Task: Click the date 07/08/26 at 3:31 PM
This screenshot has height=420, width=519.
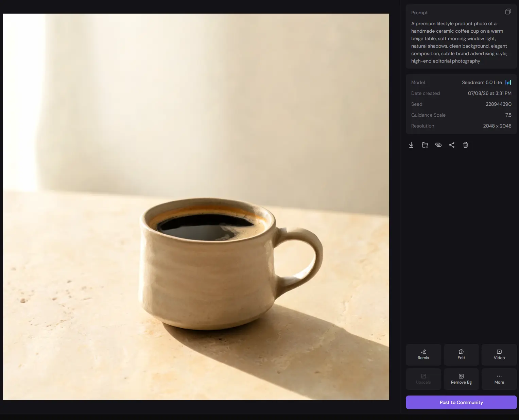Action: point(489,93)
